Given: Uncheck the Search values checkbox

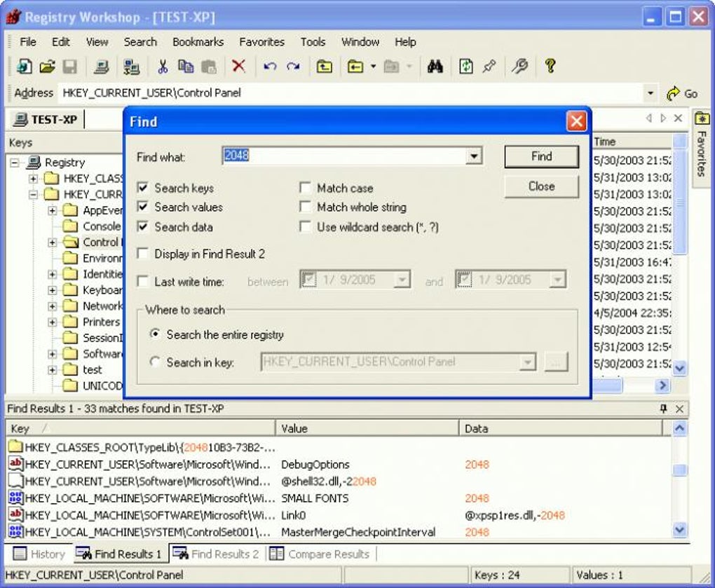Looking at the screenshot, I should [x=143, y=207].
